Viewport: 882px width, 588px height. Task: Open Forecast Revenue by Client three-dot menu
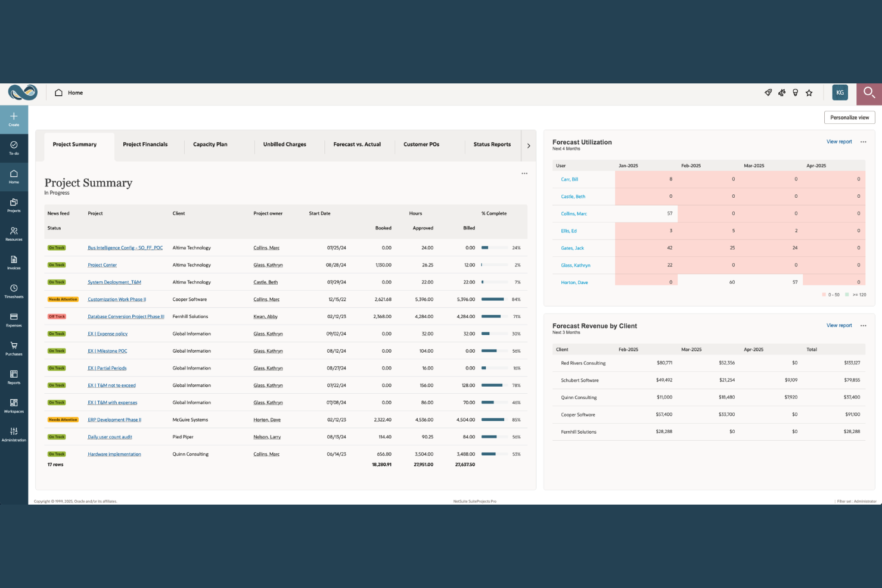point(863,325)
